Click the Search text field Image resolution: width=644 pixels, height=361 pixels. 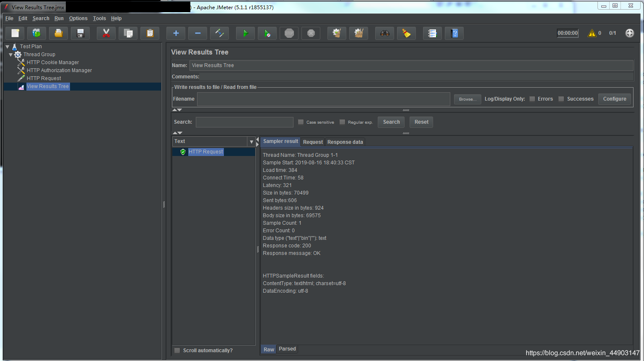click(x=244, y=122)
